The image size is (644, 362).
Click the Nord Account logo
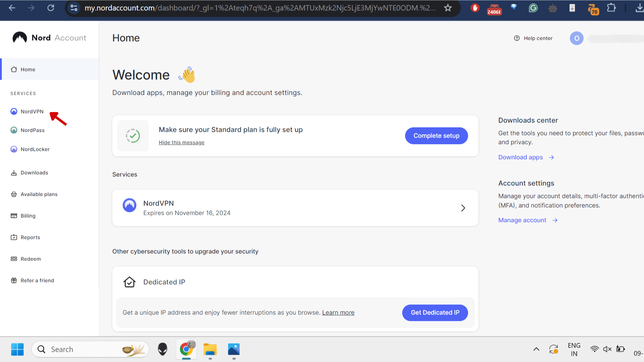pyautogui.click(x=49, y=38)
